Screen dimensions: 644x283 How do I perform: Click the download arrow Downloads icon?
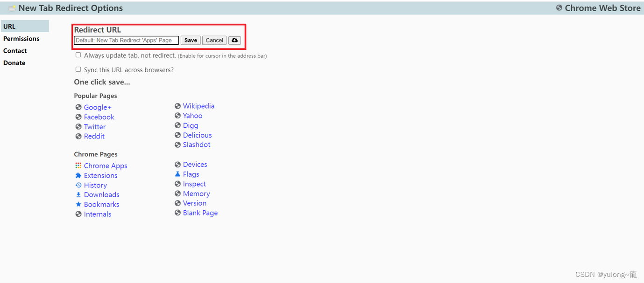point(78,194)
